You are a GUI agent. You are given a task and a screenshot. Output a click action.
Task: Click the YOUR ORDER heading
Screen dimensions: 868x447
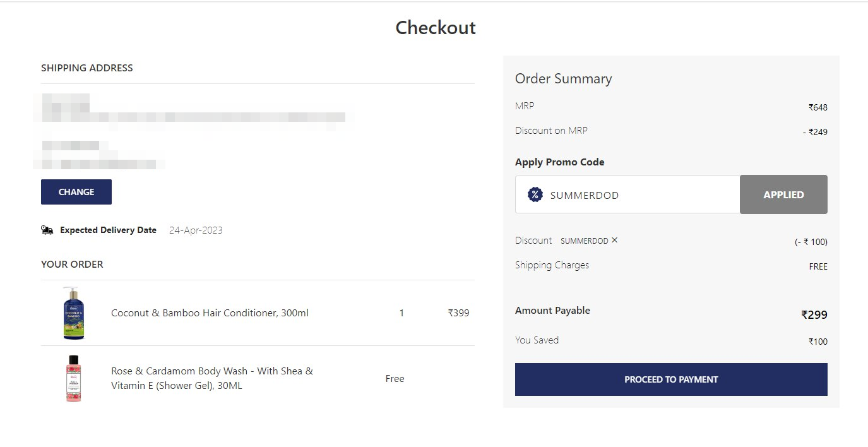coord(72,265)
